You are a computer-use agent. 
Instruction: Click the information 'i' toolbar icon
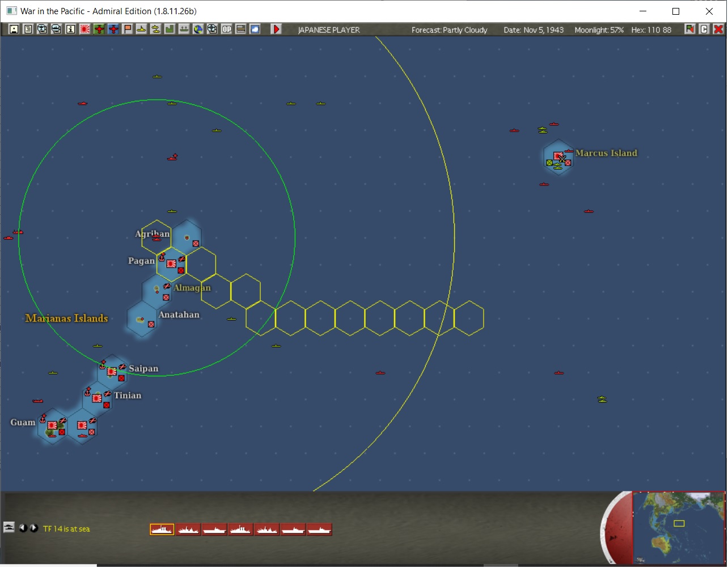tap(70, 29)
